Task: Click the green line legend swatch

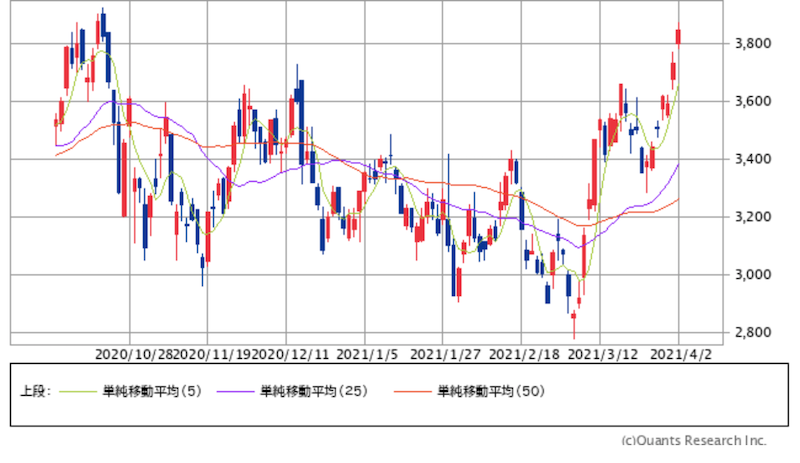Action: click(x=78, y=392)
